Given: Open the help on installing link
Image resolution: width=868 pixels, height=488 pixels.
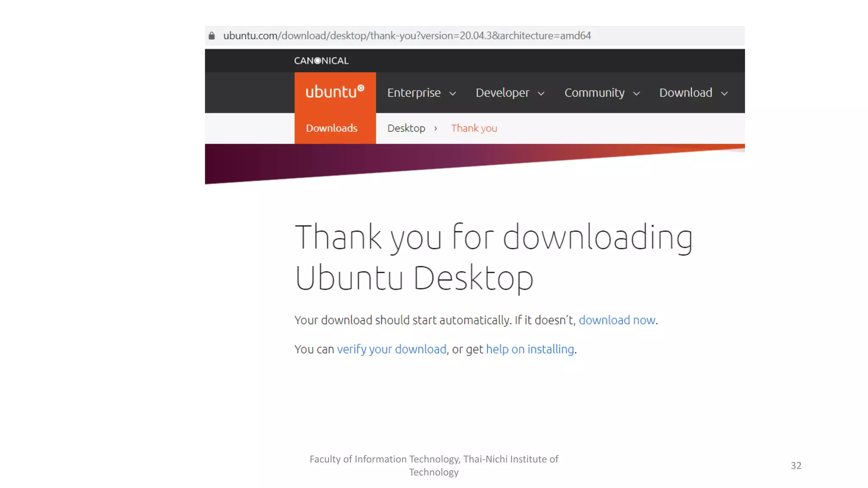Looking at the screenshot, I should 530,349.
